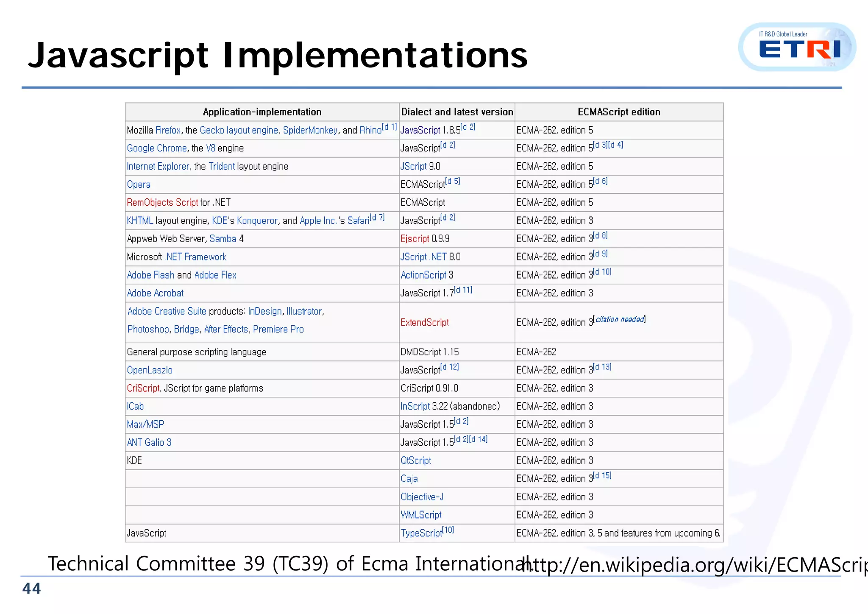868x614 pixels.
Task: Open the iCab link
Action: 135,406
